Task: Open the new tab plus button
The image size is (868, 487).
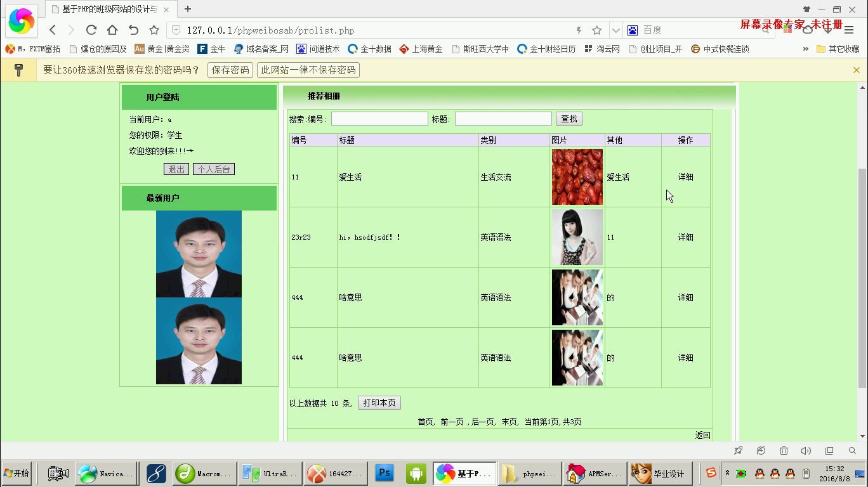Action: coord(188,9)
